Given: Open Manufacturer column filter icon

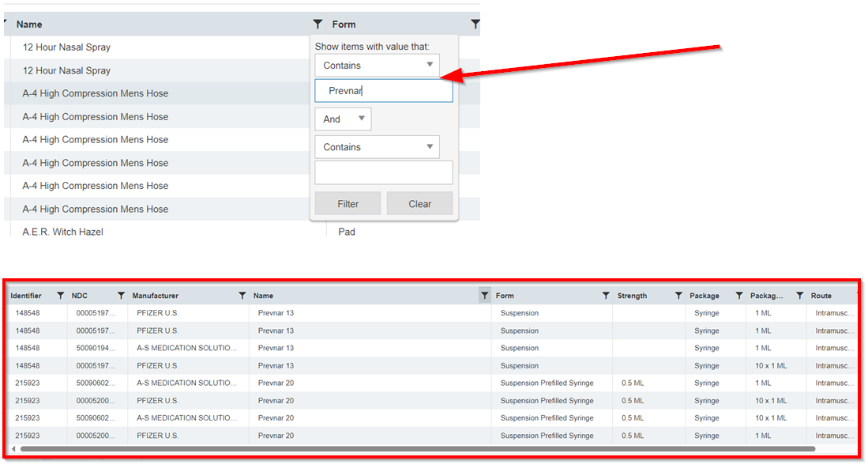Looking at the screenshot, I should 242,295.
